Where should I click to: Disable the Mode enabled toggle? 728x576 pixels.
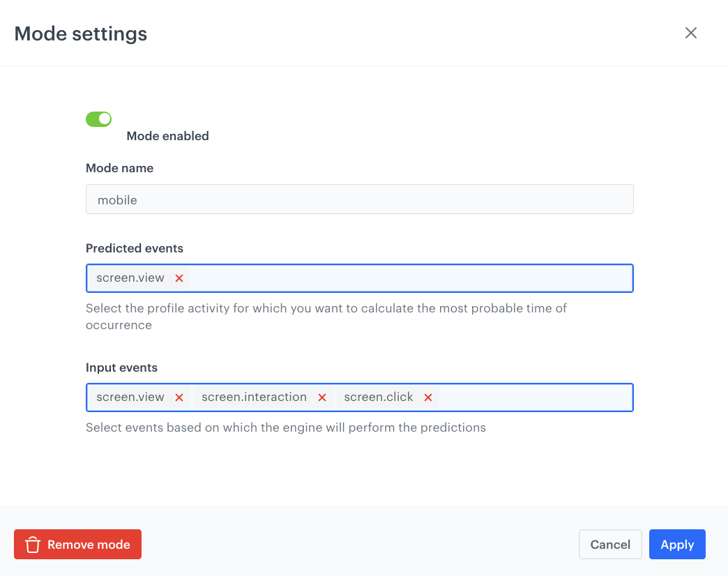pyautogui.click(x=98, y=119)
